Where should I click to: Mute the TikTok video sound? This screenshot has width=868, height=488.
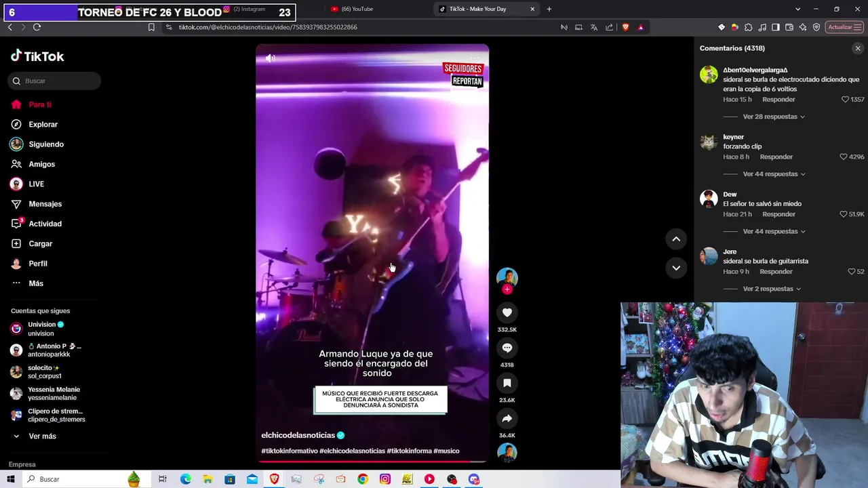(x=270, y=58)
